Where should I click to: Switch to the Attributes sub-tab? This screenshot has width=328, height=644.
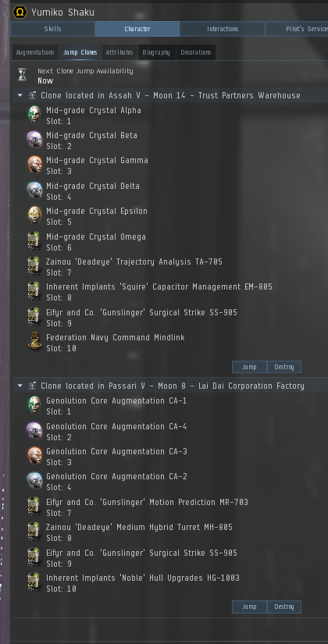click(119, 52)
